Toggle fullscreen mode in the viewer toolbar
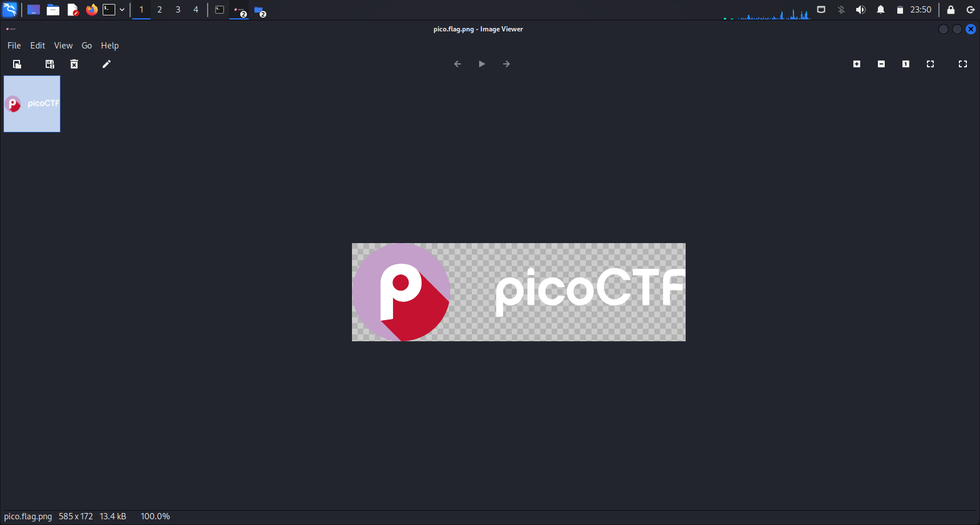This screenshot has height=525, width=980. (x=963, y=64)
